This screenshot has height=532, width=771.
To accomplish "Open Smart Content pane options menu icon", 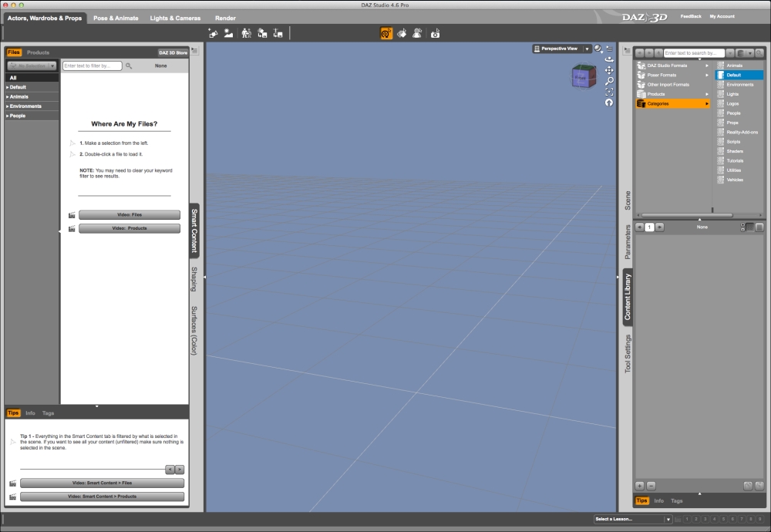I will pyautogui.click(x=195, y=51).
